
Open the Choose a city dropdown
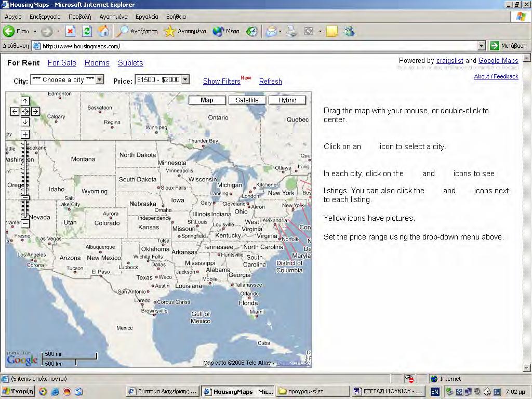[x=67, y=79]
